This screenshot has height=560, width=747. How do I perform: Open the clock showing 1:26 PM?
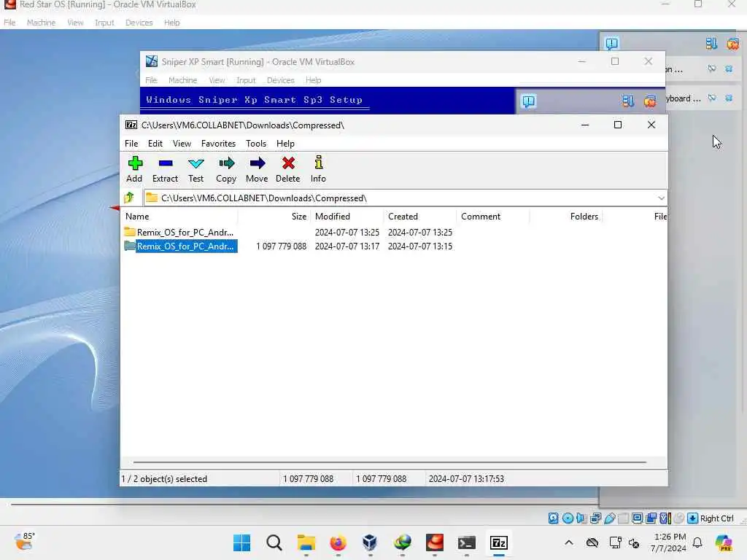coord(669,542)
